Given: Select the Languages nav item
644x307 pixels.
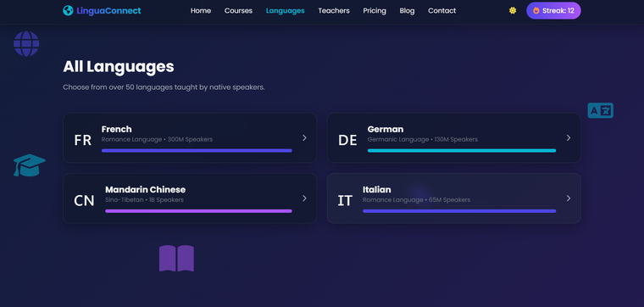Looking at the screenshot, I should [x=286, y=11].
